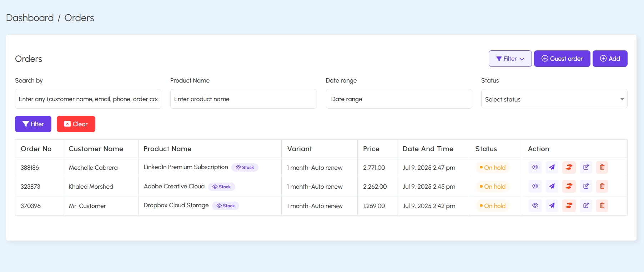This screenshot has width=644, height=272.
Task: Clear the search filters
Action: pos(76,124)
